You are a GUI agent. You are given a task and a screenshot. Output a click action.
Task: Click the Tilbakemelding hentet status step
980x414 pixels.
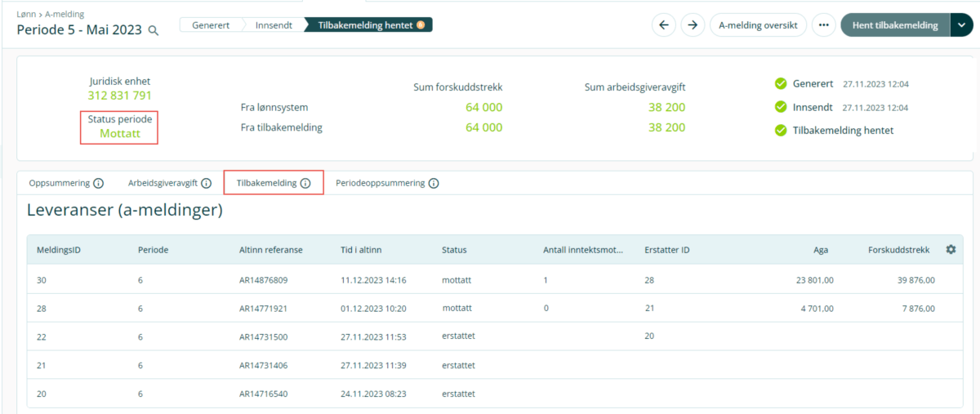tap(365, 25)
